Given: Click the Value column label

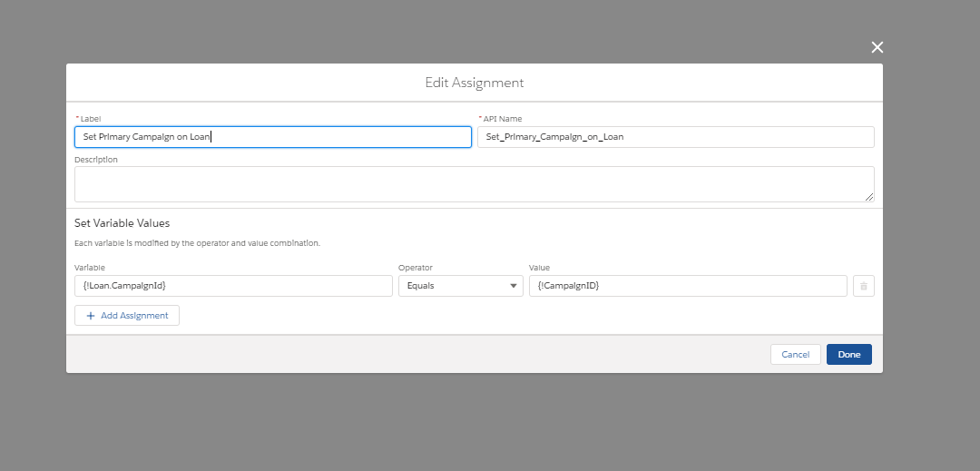Looking at the screenshot, I should coord(539,268).
